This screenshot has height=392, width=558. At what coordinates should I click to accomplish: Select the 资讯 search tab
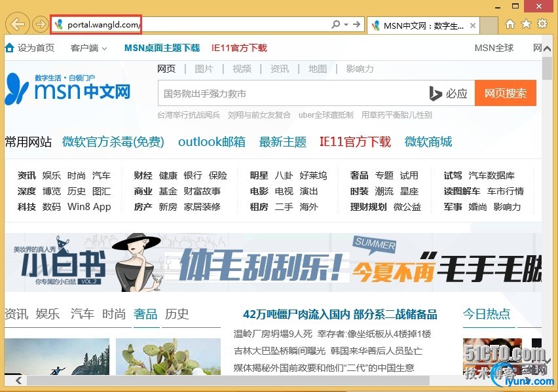click(280, 69)
